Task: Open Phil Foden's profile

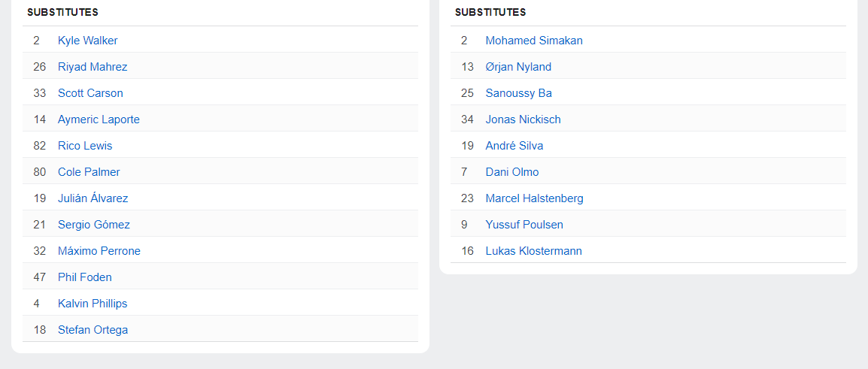Action: coord(84,277)
